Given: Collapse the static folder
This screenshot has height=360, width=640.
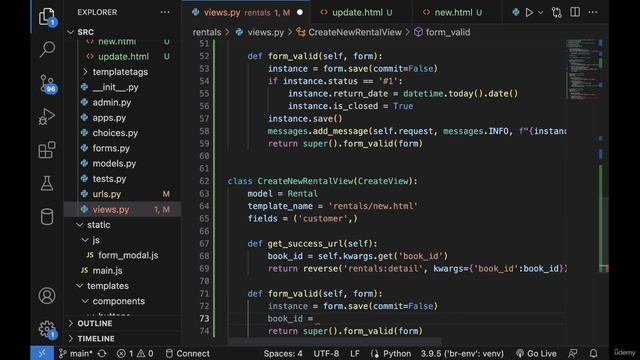Looking at the screenshot, I should pos(98,224).
